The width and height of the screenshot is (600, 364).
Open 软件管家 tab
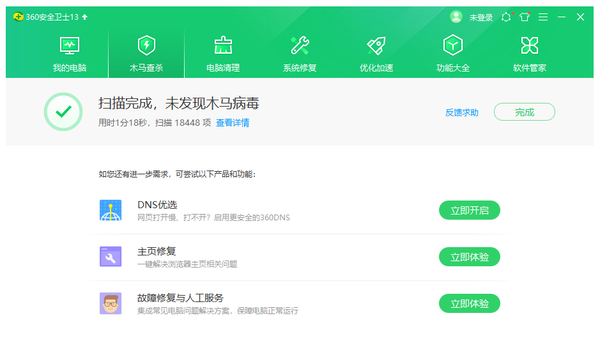point(530,54)
